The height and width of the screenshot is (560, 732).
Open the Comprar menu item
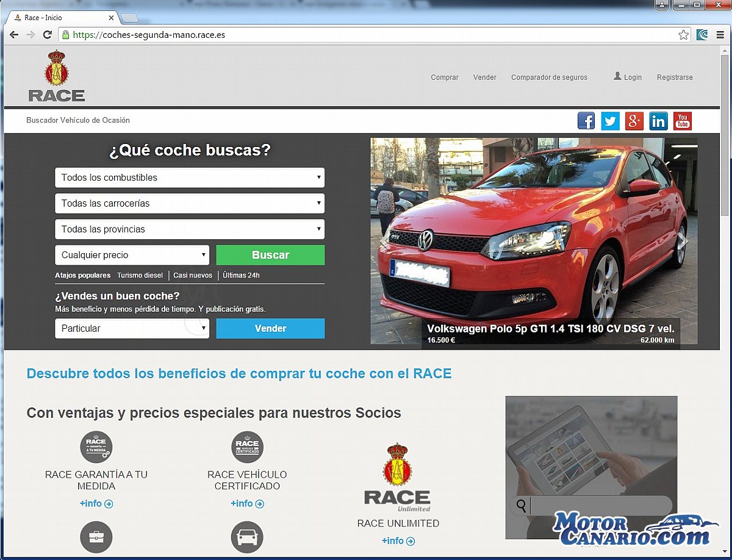(445, 77)
